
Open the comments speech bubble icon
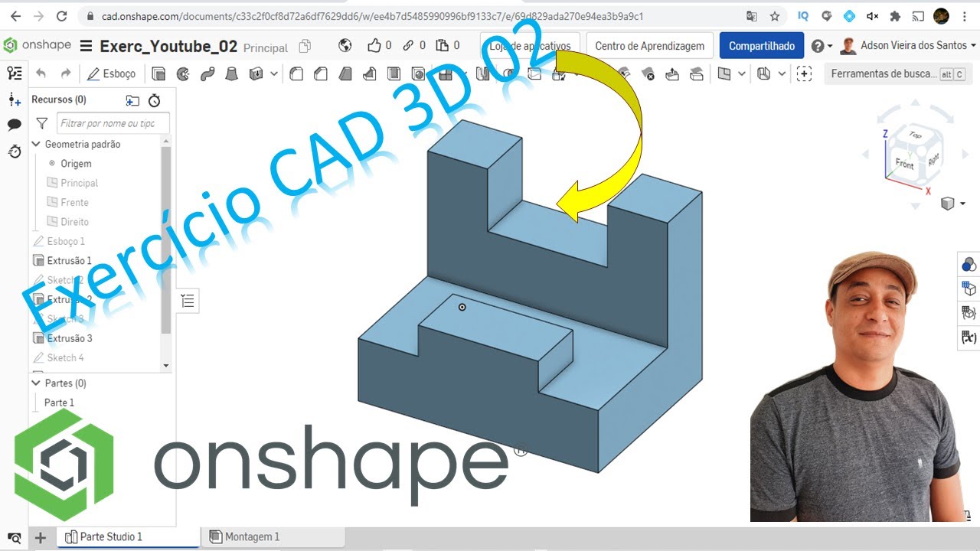point(14,125)
